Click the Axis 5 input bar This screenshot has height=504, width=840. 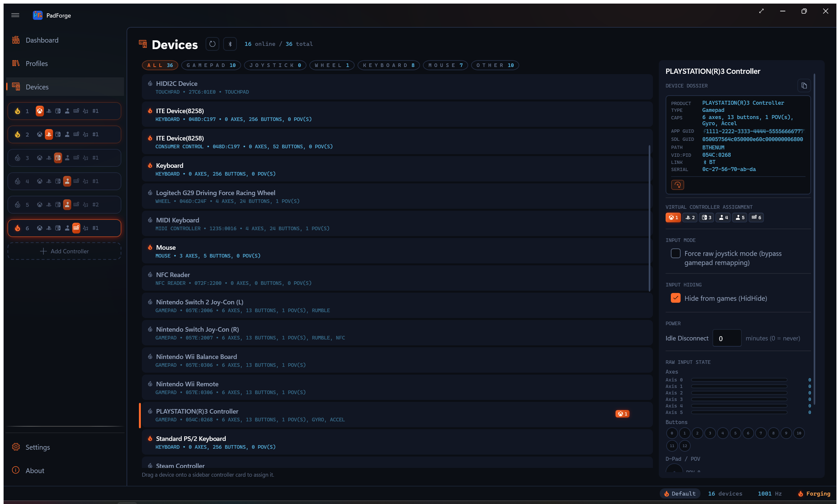pyautogui.click(x=739, y=412)
